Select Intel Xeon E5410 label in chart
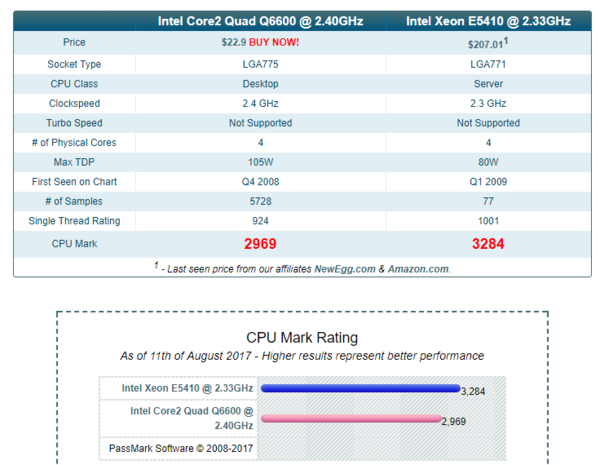600x465 pixels. 187,389
